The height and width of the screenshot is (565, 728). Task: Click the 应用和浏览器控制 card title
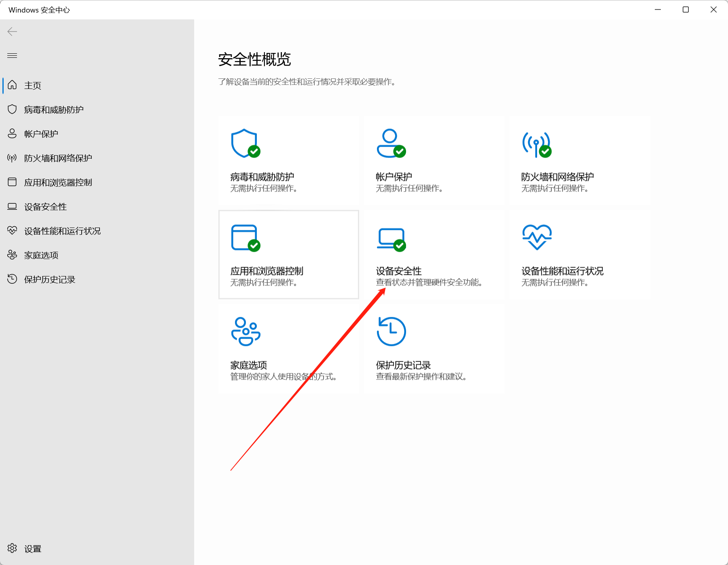pyautogui.click(x=267, y=271)
